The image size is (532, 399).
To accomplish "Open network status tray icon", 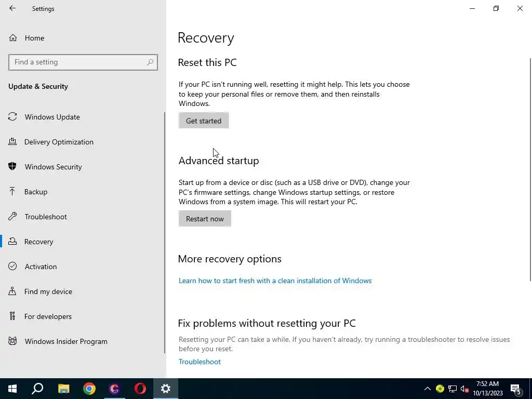I will (x=453, y=389).
